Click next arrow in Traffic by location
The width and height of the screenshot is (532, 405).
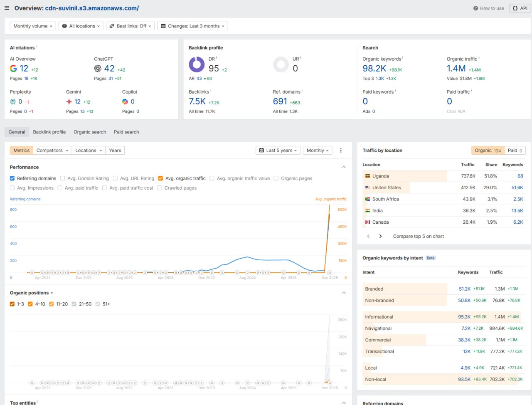[x=380, y=236]
